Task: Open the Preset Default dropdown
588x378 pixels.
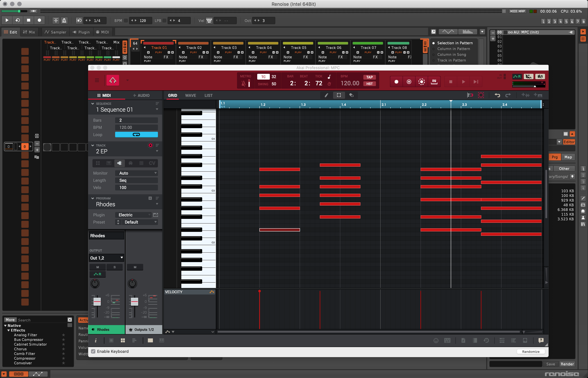Action: click(x=140, y=222)
